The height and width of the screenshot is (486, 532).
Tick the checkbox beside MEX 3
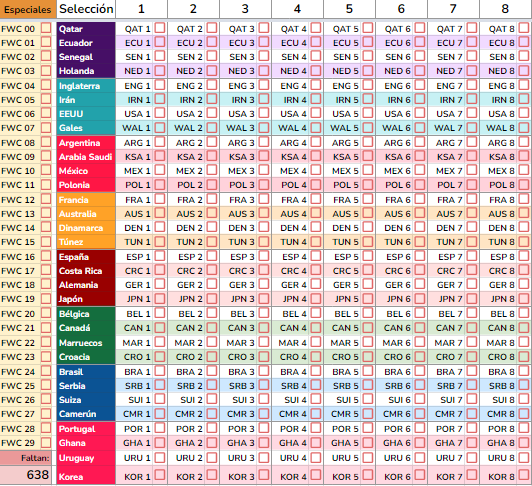pyautogui.click(x=264, y=170)
